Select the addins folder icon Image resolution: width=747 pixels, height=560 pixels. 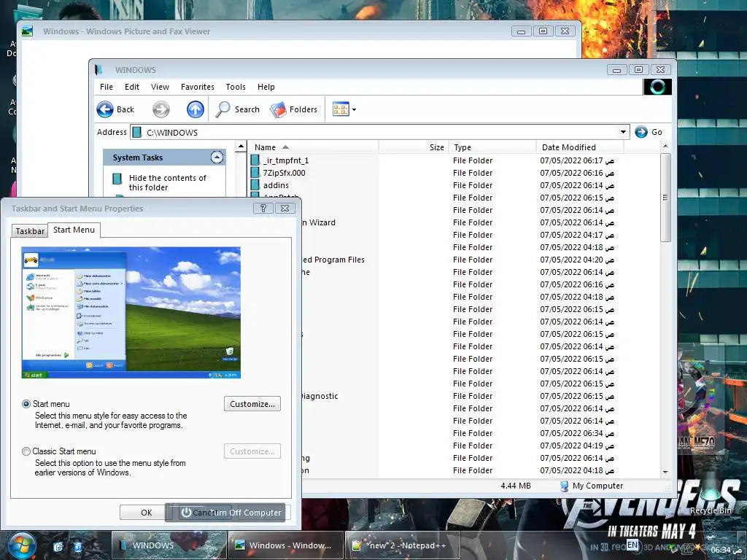coord(255,185)
